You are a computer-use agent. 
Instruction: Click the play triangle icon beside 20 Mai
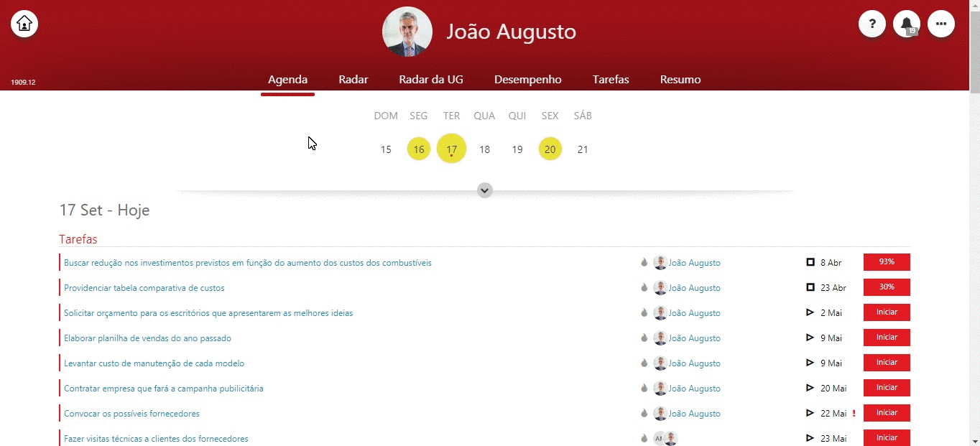click(810, 388)
